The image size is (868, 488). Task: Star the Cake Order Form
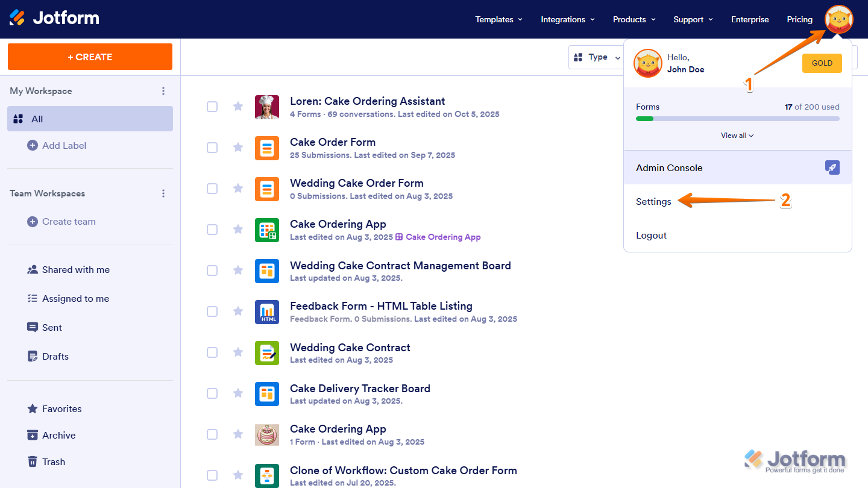coord(238,148)
